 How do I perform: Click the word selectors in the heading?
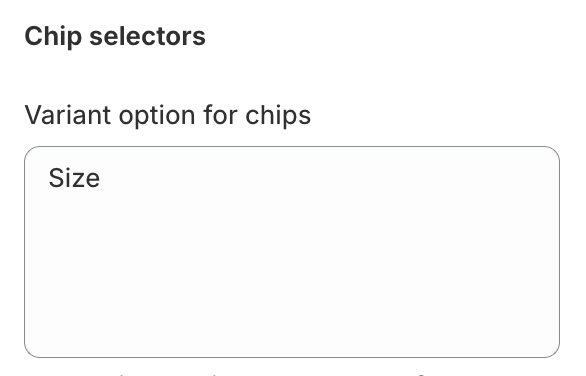tap(148, 37)
